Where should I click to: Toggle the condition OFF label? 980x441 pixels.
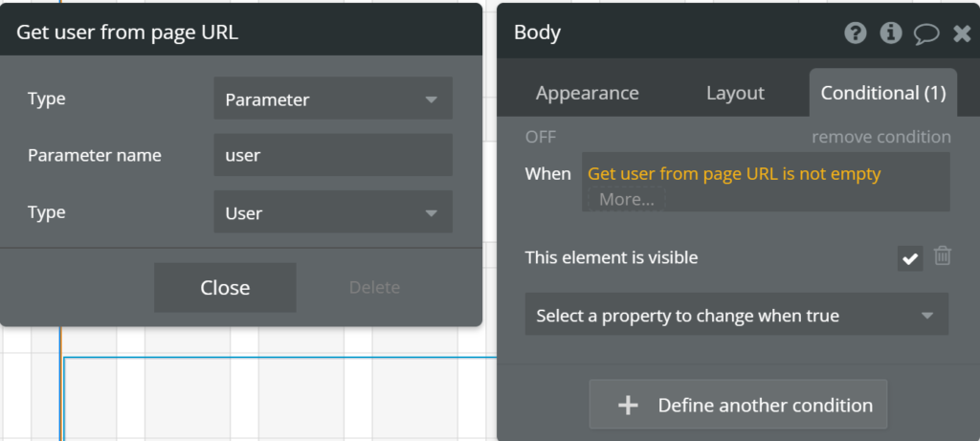click(541, 137)
